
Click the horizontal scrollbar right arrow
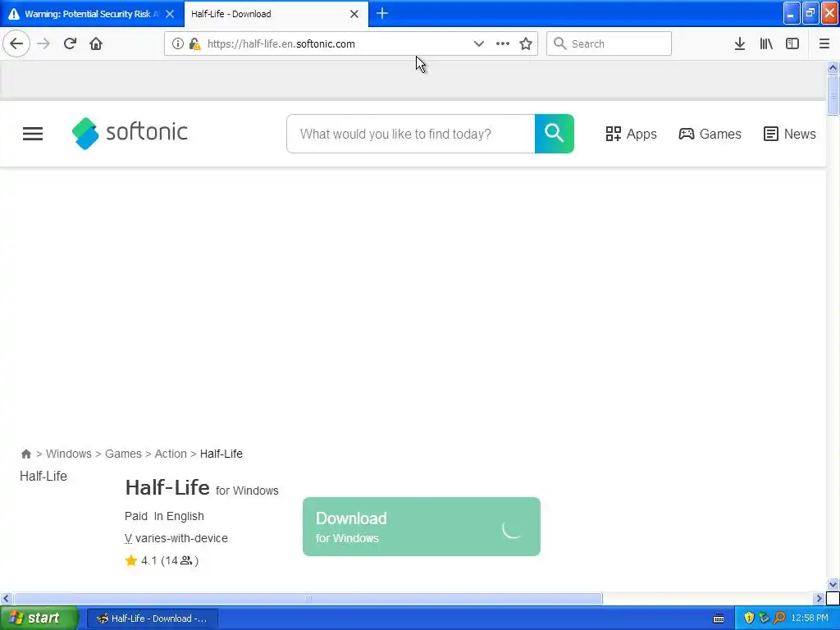point(819,598)
